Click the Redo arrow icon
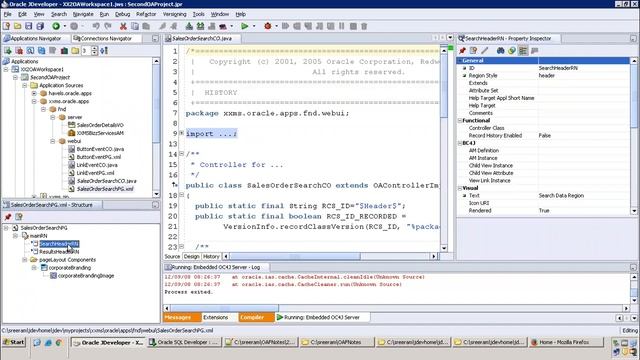This screenshot has width=640, height=360. tap(108, 26)
